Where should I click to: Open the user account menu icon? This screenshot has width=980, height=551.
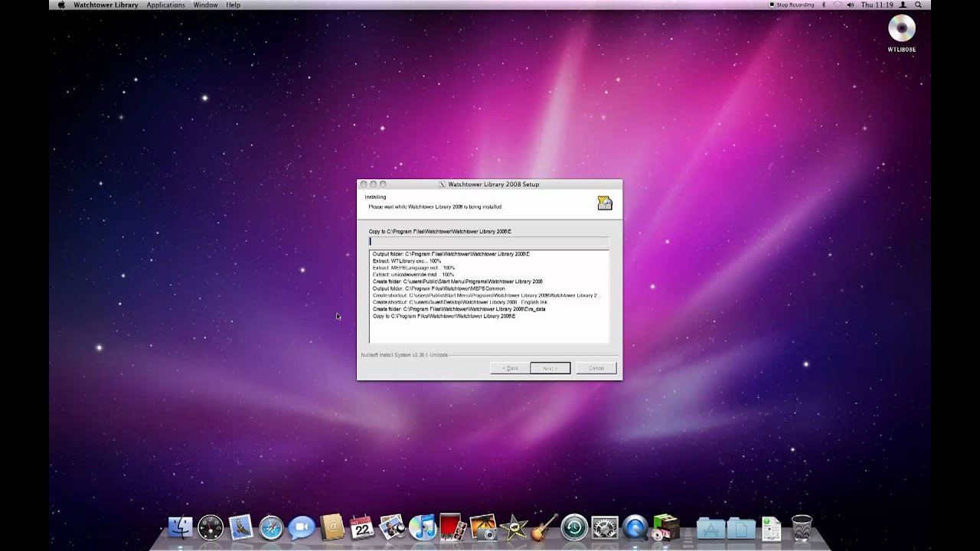point(903,5)
